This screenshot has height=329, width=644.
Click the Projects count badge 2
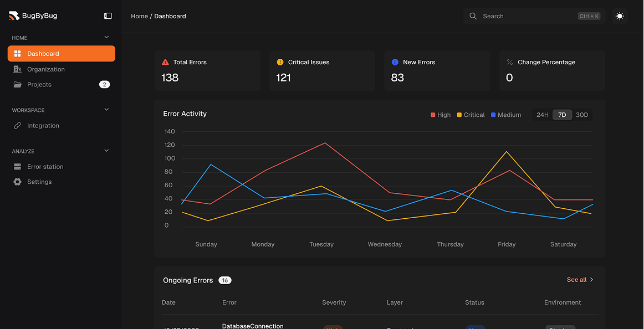(x=104, y=85)
